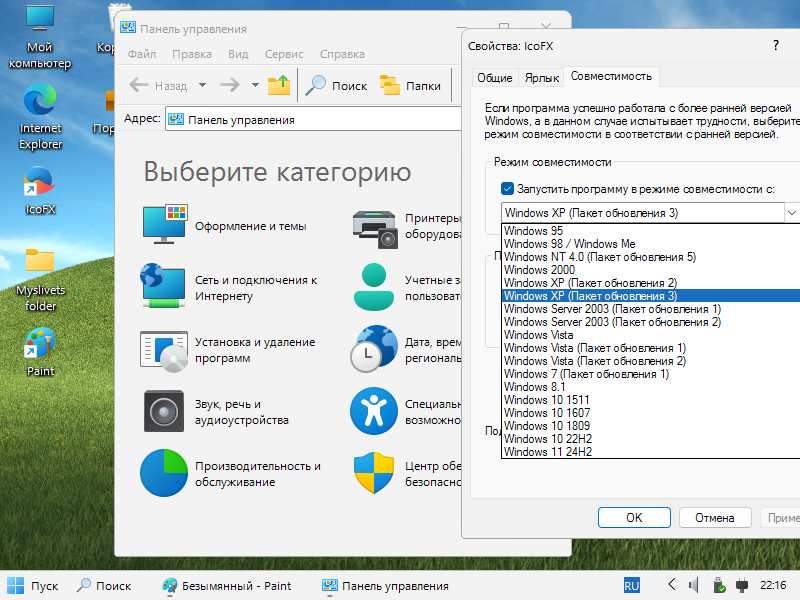The image size is (800, 600).
Task: Open Звук, речь и аудиоустройства
Action: (216, 412)
